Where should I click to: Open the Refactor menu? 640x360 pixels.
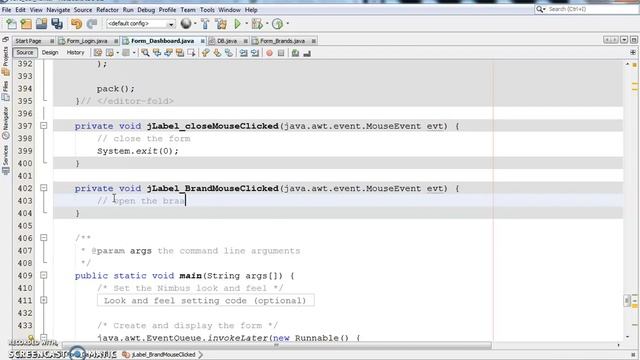click(x=107, y=9)
